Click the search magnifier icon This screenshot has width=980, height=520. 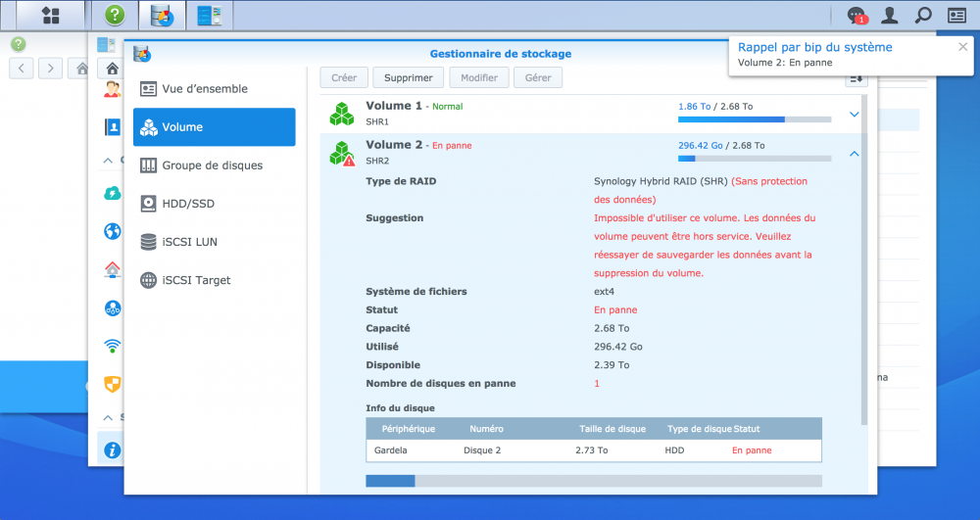[922, 16]
